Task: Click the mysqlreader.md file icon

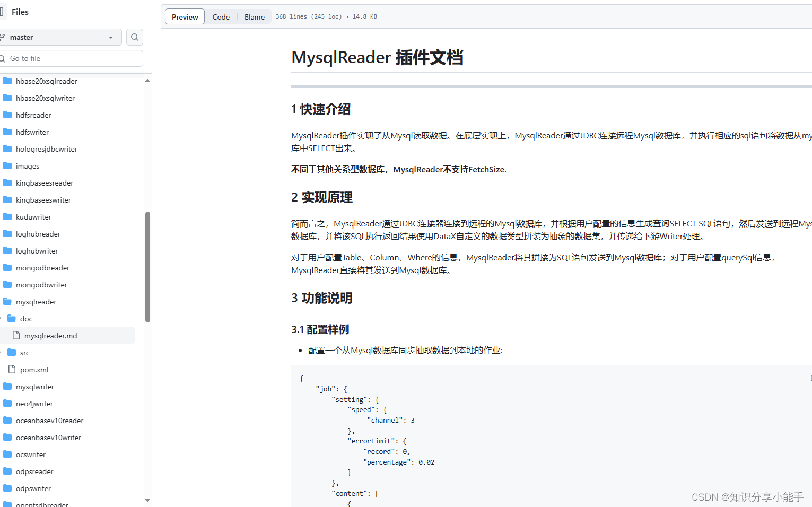Action: (x=16, y=336)
